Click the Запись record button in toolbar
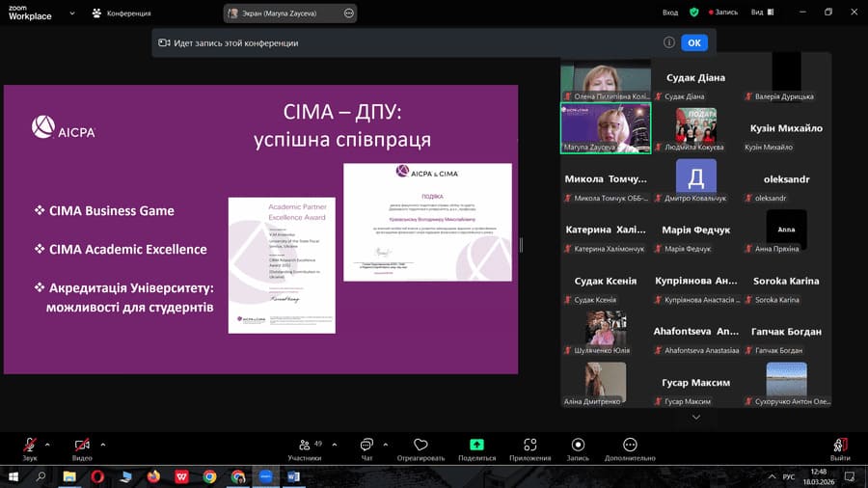The width and height of the screenshot is (868, 488). pos(578,449)
